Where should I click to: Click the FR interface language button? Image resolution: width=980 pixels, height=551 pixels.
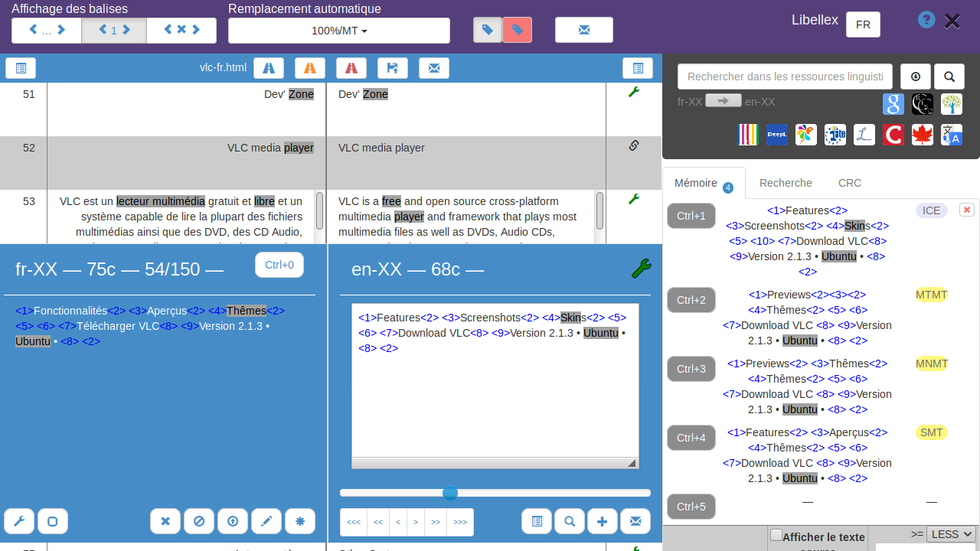(863, 24)
